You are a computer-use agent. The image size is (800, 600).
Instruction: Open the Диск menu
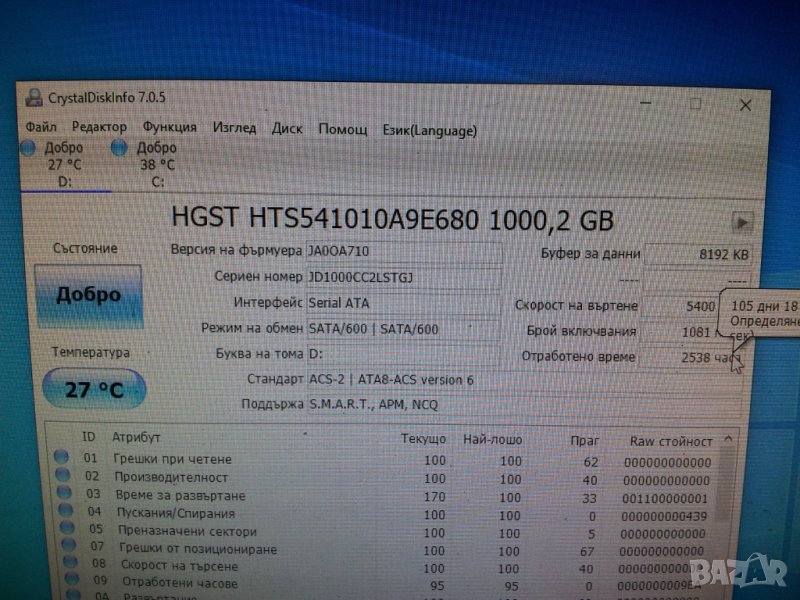coord(287,128)
